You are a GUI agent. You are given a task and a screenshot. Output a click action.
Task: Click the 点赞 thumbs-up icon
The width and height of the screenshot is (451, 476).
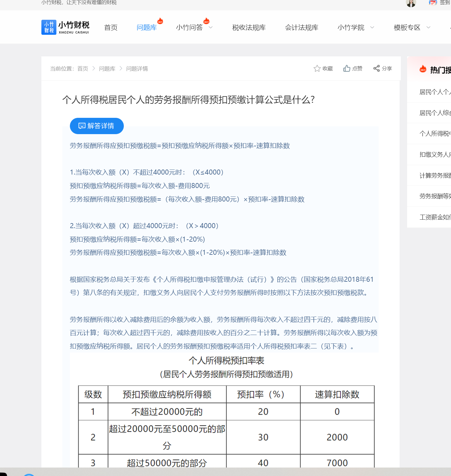click(347, 68)
